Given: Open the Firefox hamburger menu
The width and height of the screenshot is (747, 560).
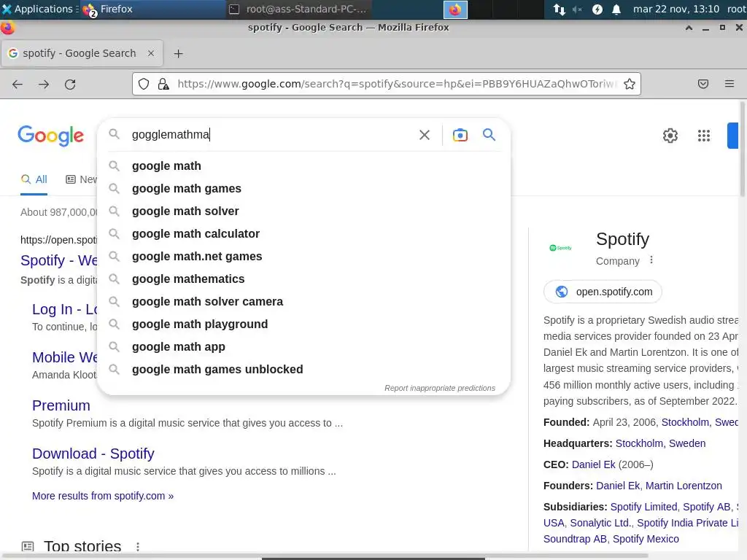Looking at the screenshot, I should 729,84.
